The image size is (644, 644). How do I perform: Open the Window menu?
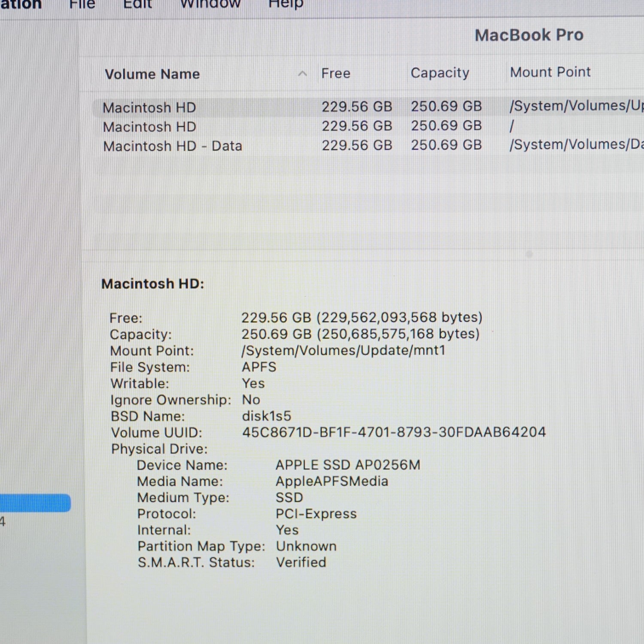pos(210,4)
